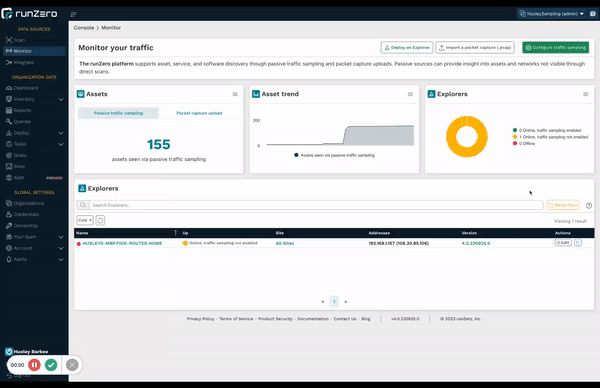This screenshot has height=388, width=600.
Task: Open HuxleySampling admin organization dropdown
Action: click(x=552, y=14)
